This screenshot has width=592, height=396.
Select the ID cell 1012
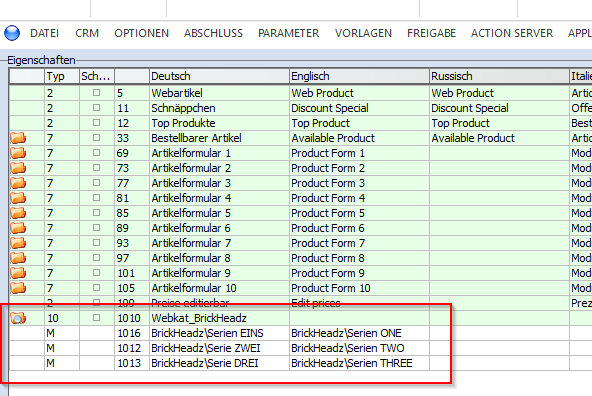coord(132,348)
